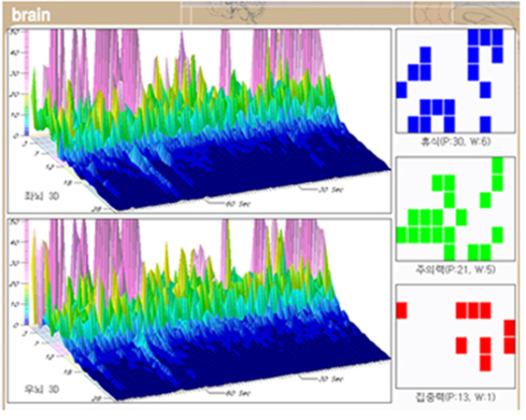The width and height of the screenshot is (526, 420).
Task: Click the 40 amplitude axis label on left-brain chart
Action: (16, 52)
